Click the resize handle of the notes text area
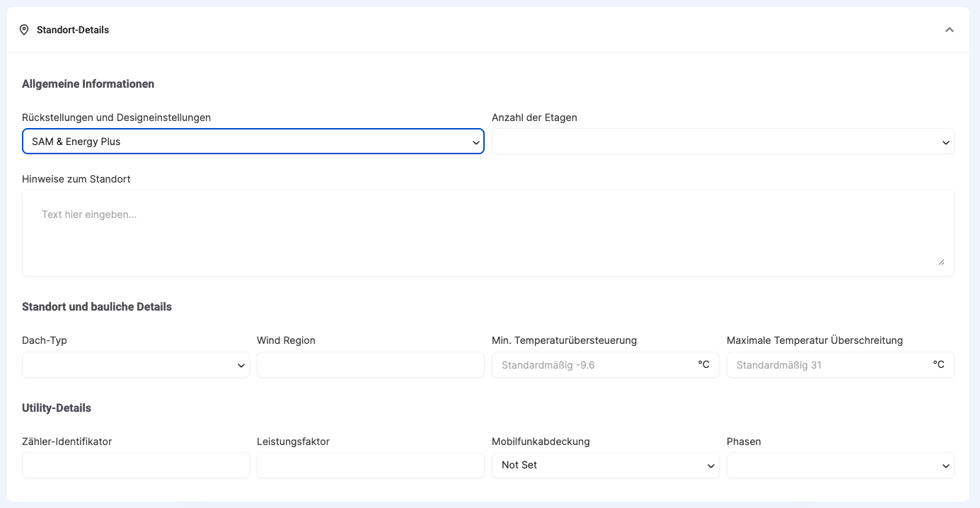 (940, 262)
